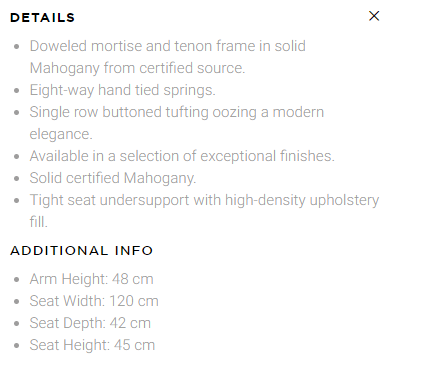Select the 'Doweled mortise and tenon frame' line
The height and width of the screenshot is (371, 434).
[x=168, y=46]
